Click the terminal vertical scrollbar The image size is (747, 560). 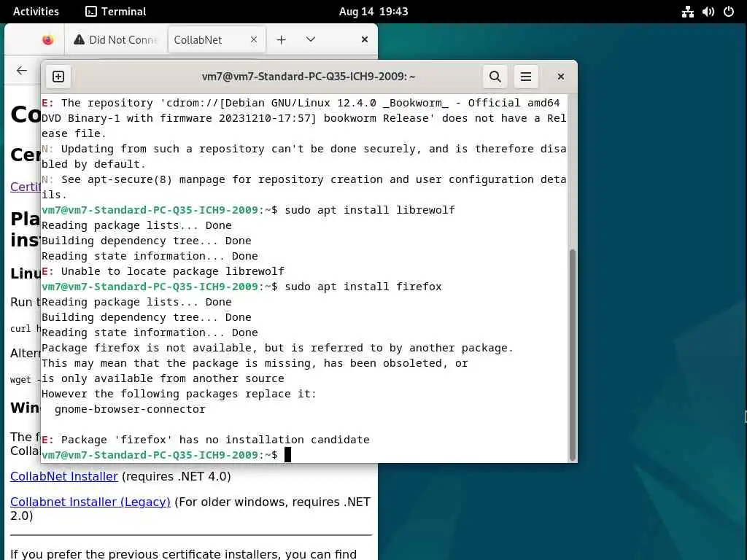pos(572,355)
